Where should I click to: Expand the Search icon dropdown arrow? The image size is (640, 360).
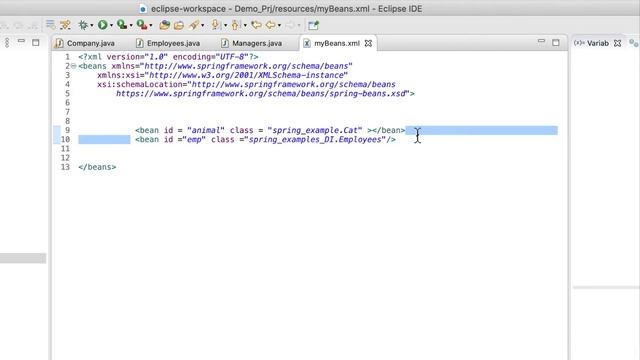coord(202,25)
